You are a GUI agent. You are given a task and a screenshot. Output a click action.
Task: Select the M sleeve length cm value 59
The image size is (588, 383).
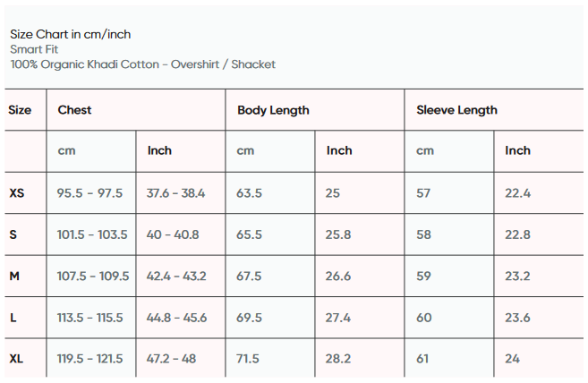[x=423, y=277]
